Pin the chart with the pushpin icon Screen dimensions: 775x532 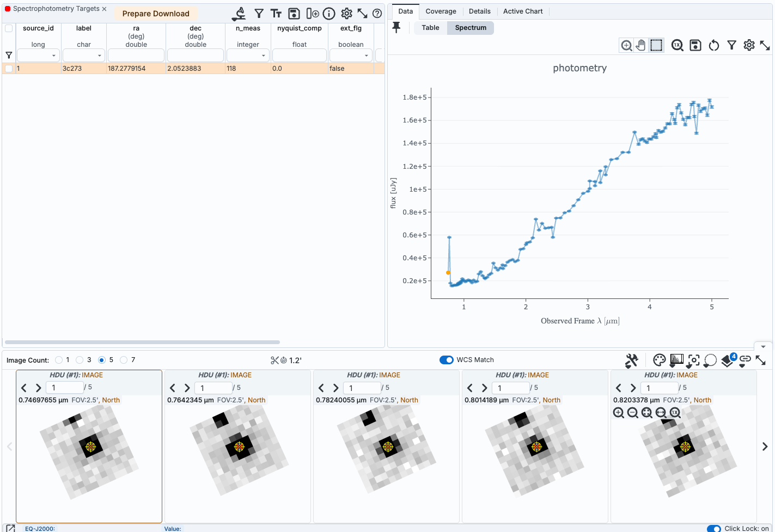396,28
